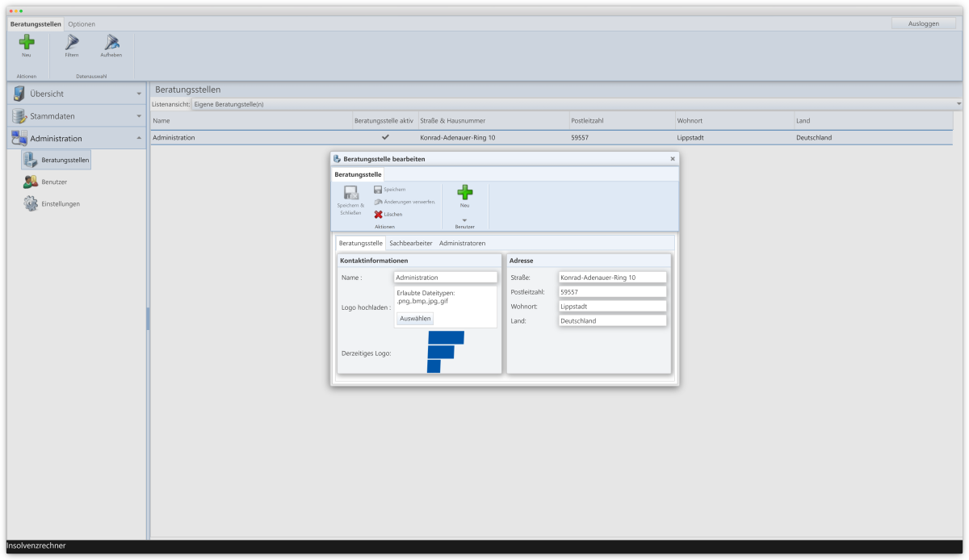Viewport: 969px width, 560px height.
Task: Click the Aufheben filter icon
Action: point(111,43)
